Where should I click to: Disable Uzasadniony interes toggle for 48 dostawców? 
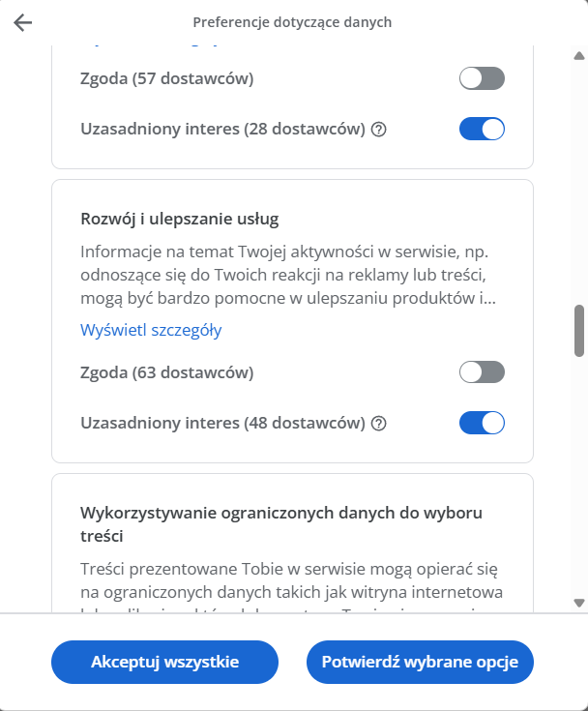482,423
